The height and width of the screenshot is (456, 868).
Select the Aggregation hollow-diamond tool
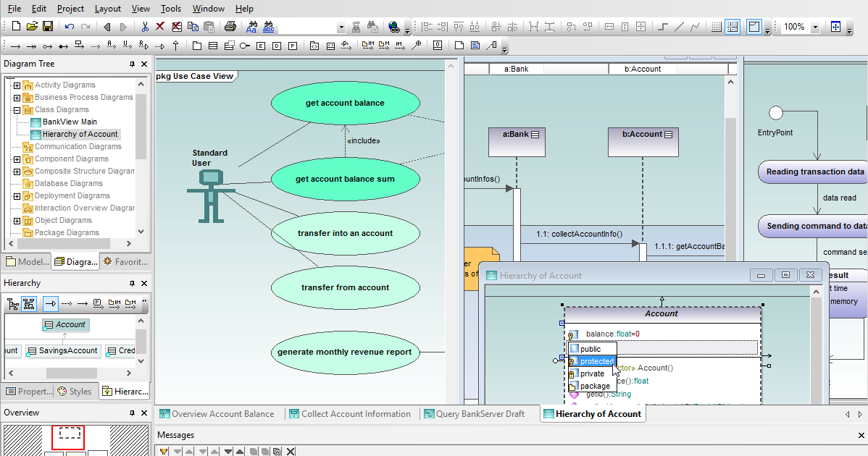(48, 46)
